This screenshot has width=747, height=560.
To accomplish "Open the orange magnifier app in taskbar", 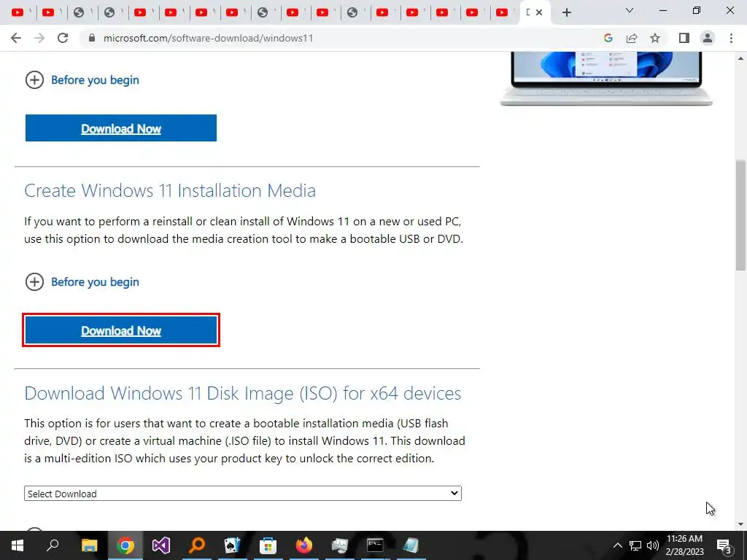I will (x=197, y=545).
